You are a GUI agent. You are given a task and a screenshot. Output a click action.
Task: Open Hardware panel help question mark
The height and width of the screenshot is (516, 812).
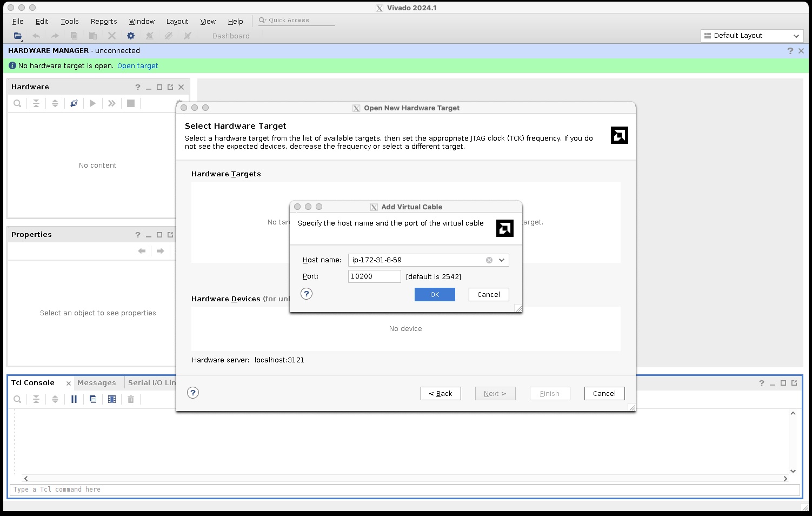pyautogui.click(x=138, y=87)
